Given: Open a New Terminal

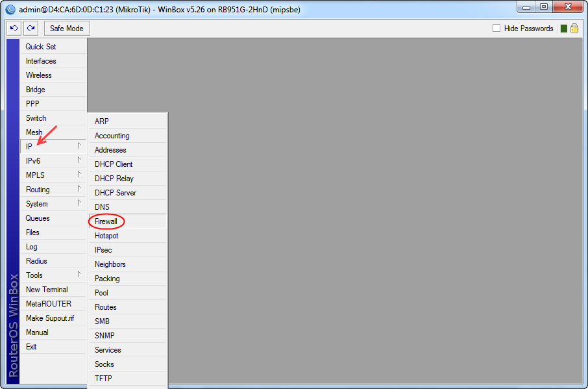Looking at the screenshot, I should click(53, 290).
